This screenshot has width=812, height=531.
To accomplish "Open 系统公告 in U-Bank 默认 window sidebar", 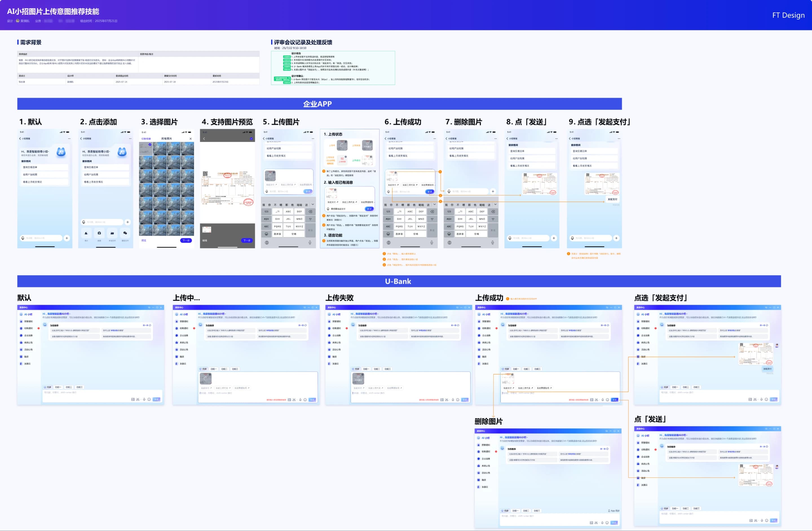I will (x=26, y=343).
